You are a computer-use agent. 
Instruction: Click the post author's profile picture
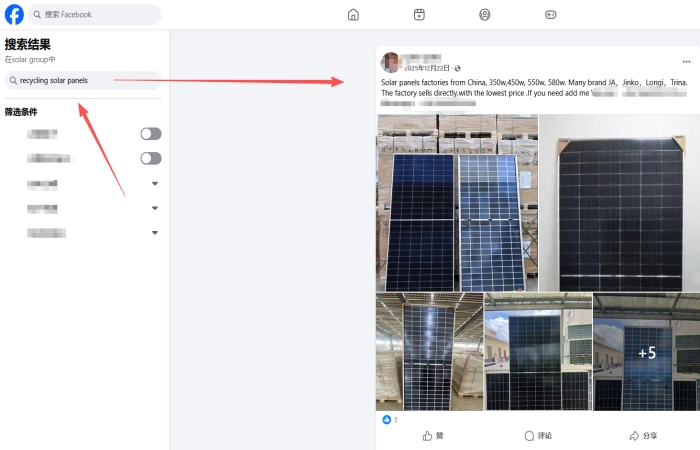click(390, 62)
